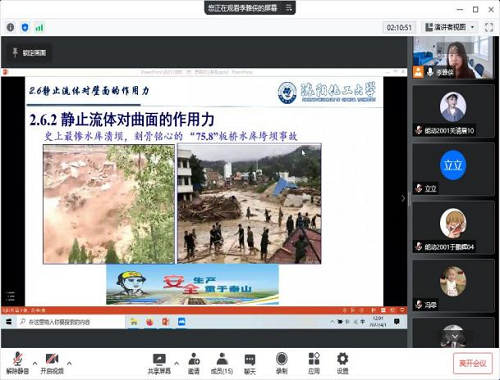The height and width of the screenshot is (380, 500).
Task: Turn on the video camera
Action: (x=52, y=363)
